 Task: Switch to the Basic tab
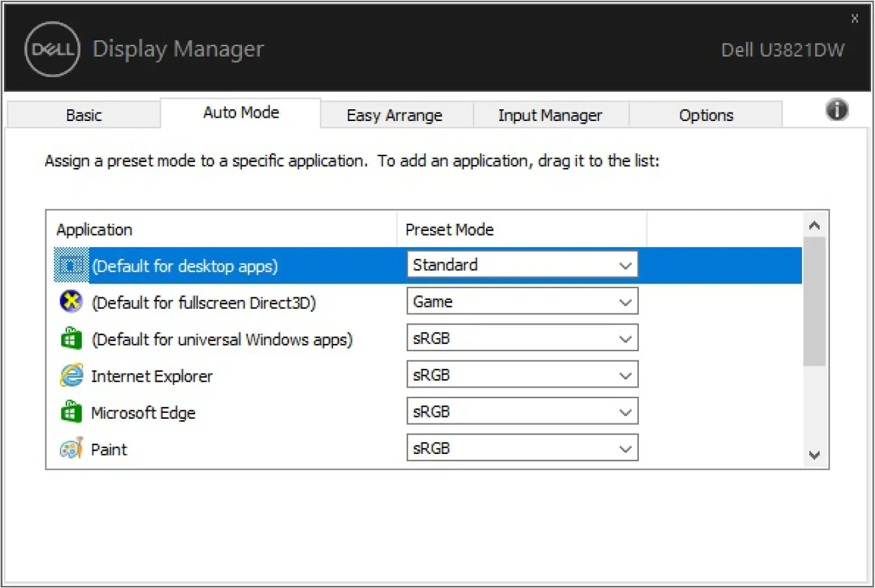[x=83, y=115]
